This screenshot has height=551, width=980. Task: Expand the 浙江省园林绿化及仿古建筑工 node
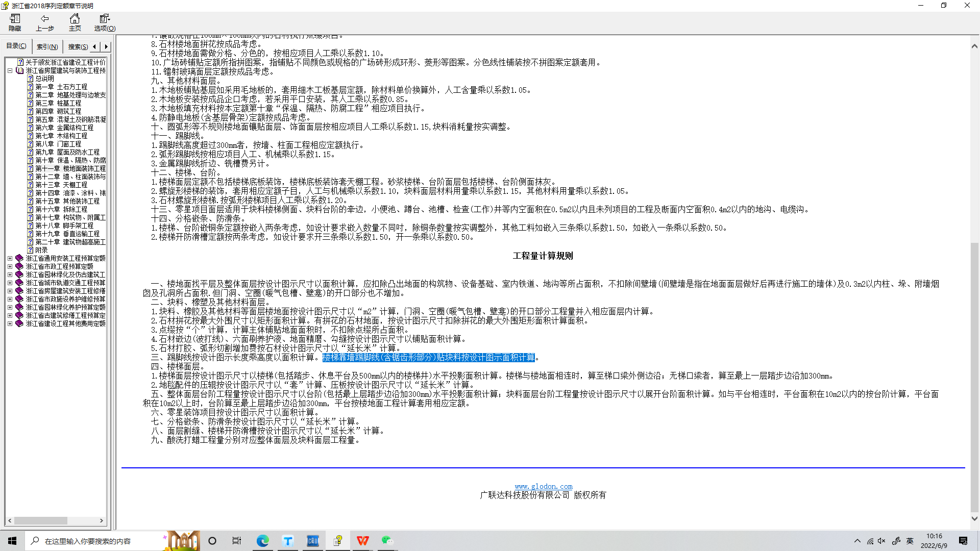[10, 274]
